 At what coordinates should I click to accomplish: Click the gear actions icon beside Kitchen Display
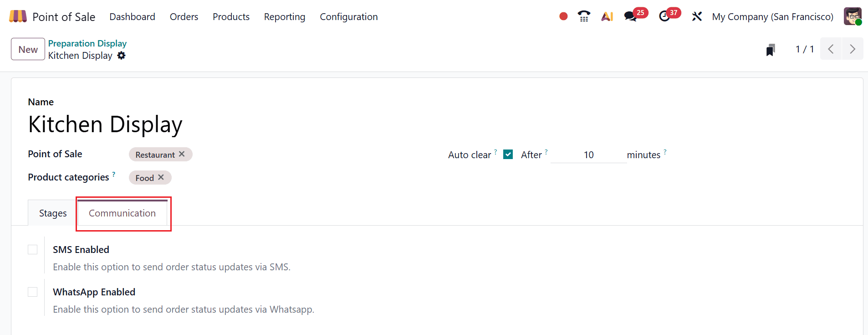pos(121,56)
